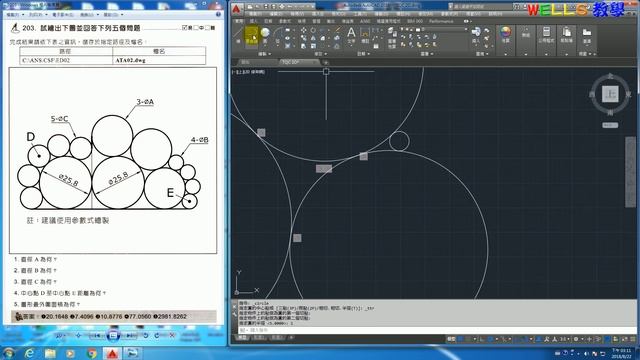Select the Arc tool in Draw panel
Image resolution: width=640 pixels, height=360 pixels.
click(x=278, y=35)
